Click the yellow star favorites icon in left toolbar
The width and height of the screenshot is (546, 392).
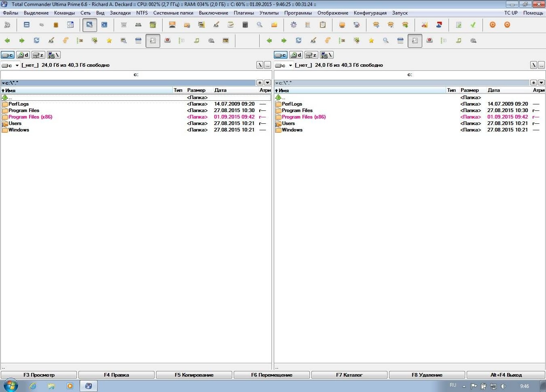[109, 40]
